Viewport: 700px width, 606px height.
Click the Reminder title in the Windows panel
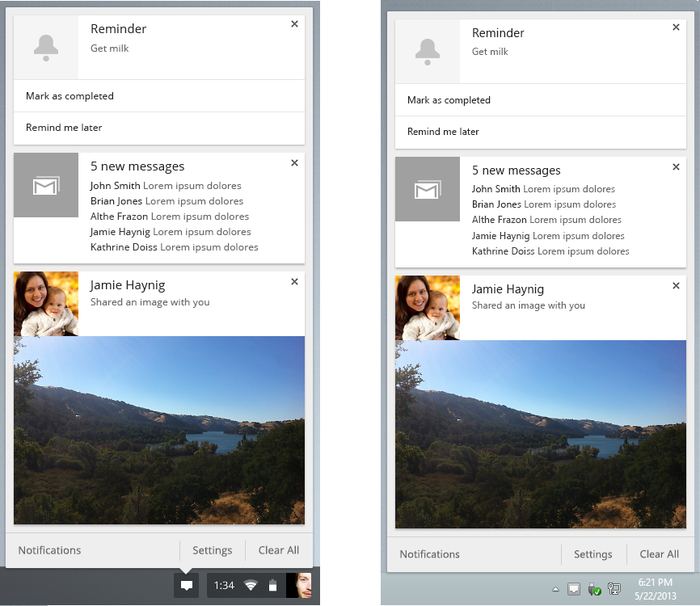(498, 33)
